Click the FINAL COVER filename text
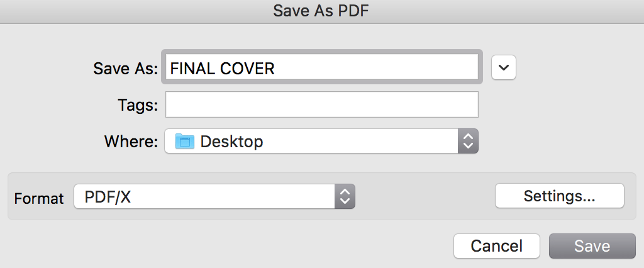 click(x=222, y=68)
